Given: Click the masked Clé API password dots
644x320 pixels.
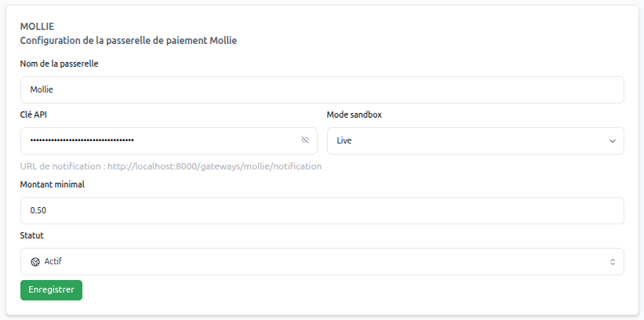Looking at the screenshot, I should [x=82, y=141].
